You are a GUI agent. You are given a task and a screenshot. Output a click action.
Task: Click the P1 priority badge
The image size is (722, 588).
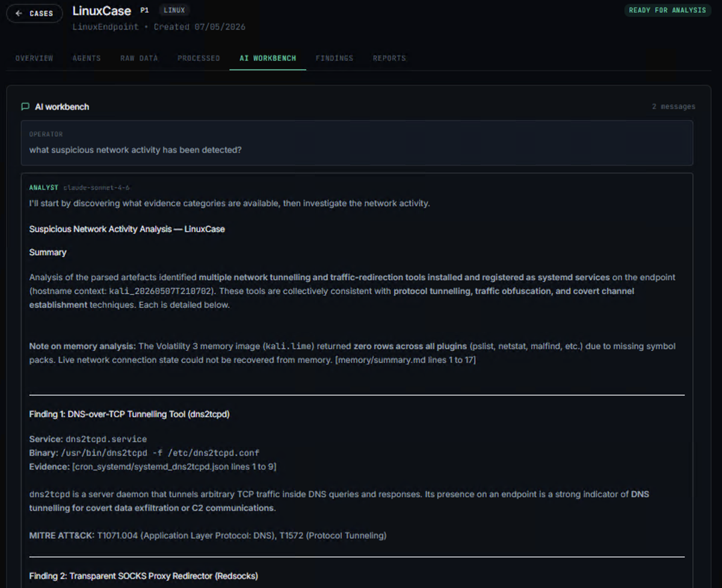[x=144, y=10]
